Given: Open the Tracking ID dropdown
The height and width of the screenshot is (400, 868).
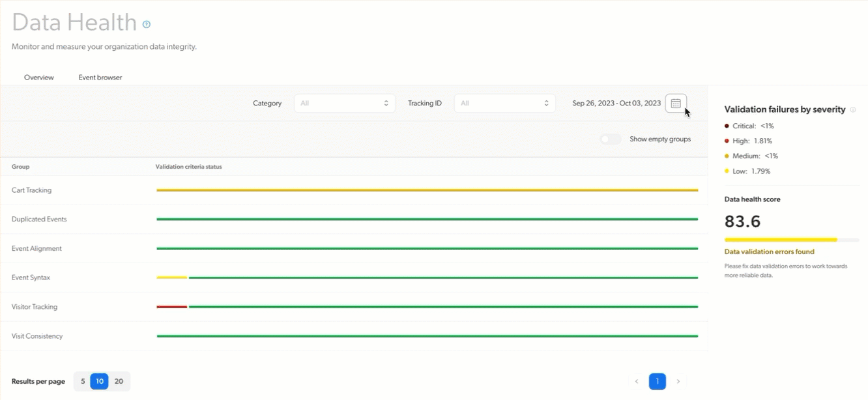Looking at the screenshot, I should 504,103.
